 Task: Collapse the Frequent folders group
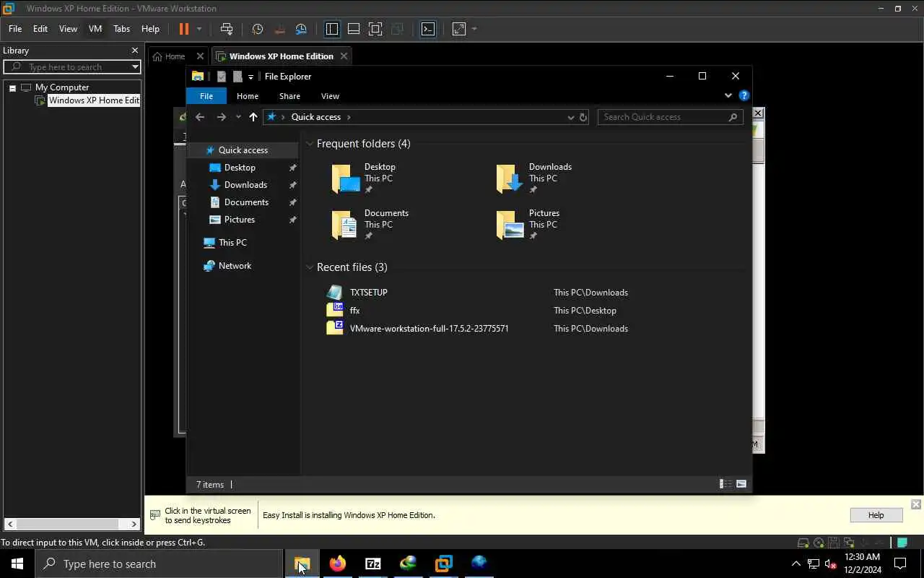[310, 144]
